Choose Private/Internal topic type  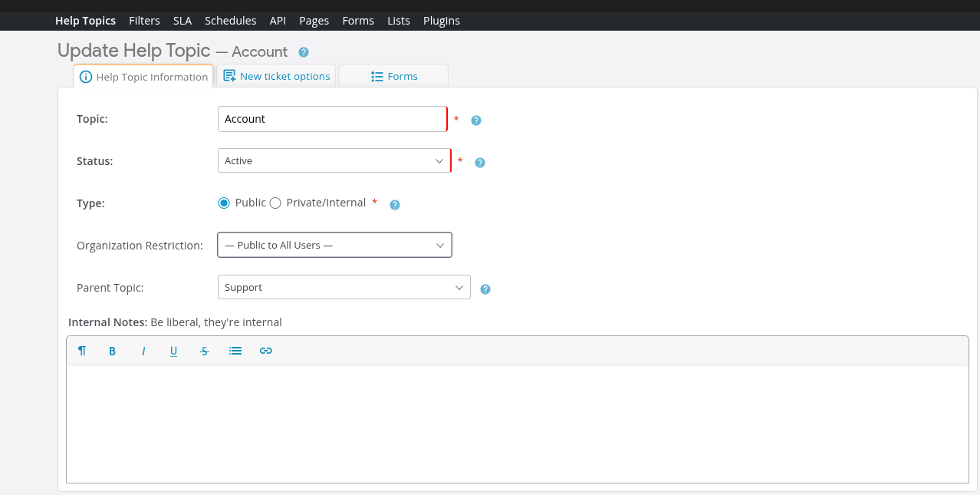[x=275, y=203]
